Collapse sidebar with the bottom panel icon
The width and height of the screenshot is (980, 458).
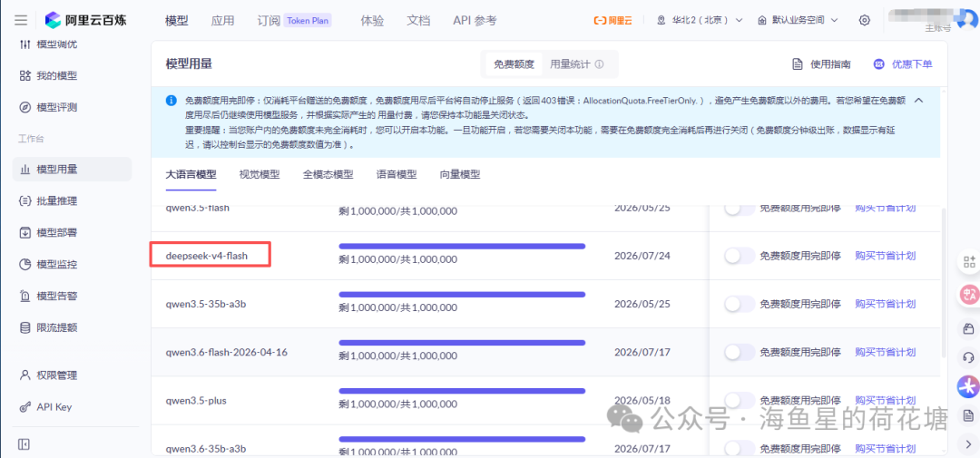point(24,444)
